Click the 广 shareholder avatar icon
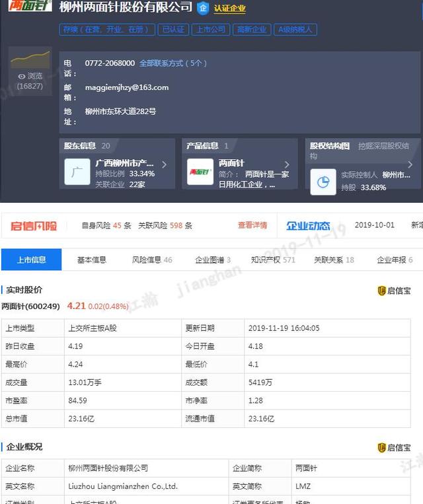 pos(77,172)
